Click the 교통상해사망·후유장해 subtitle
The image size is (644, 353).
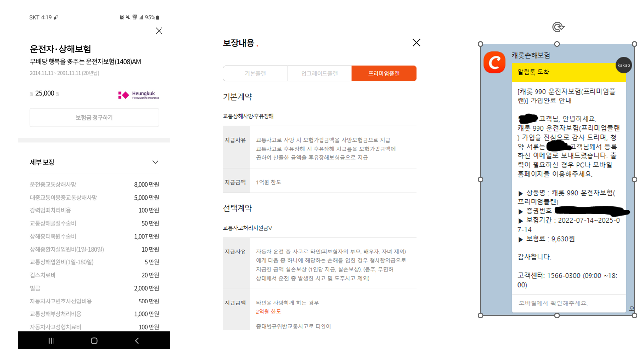click(x=248, y=116)
